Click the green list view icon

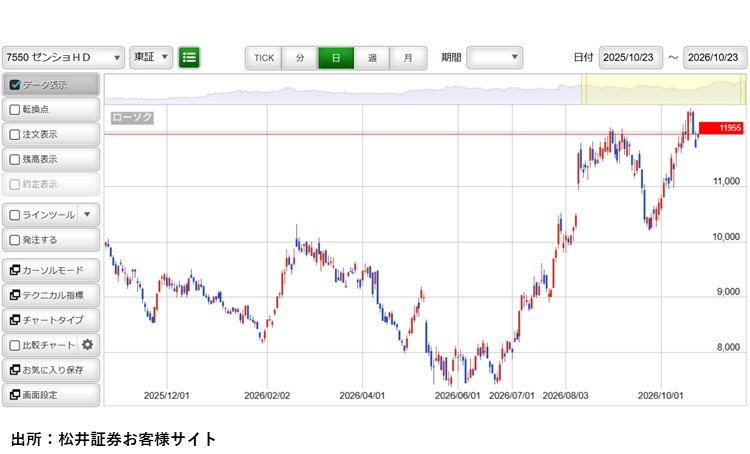click(189, 57)
